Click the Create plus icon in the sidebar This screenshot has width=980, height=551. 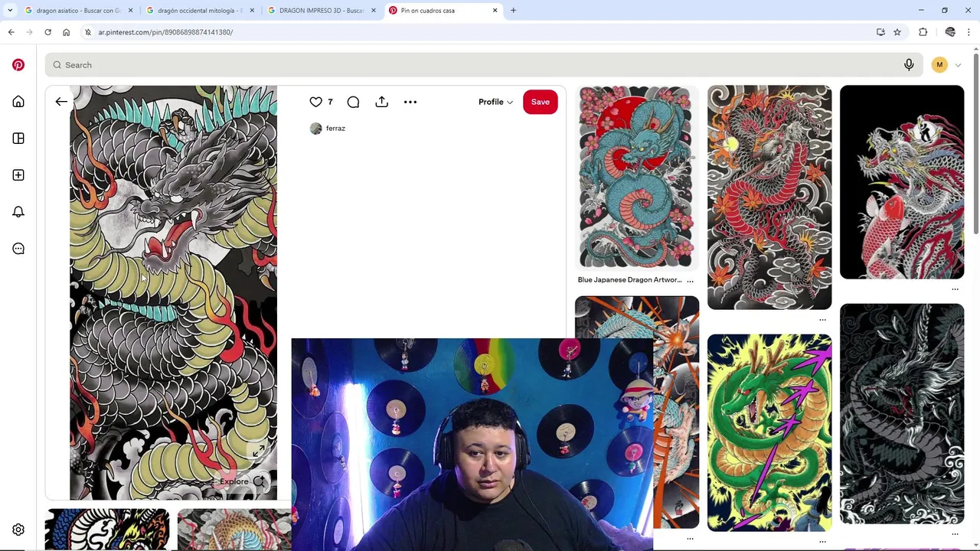(18, 175)
